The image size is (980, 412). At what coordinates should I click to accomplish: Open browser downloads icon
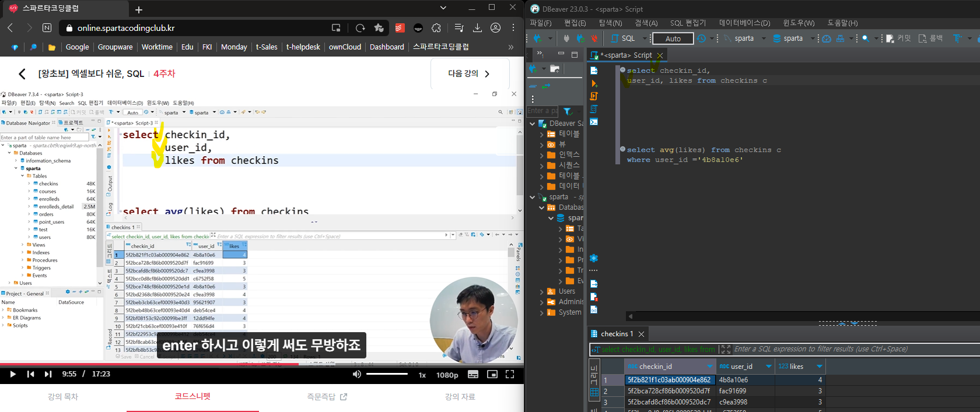477,28
